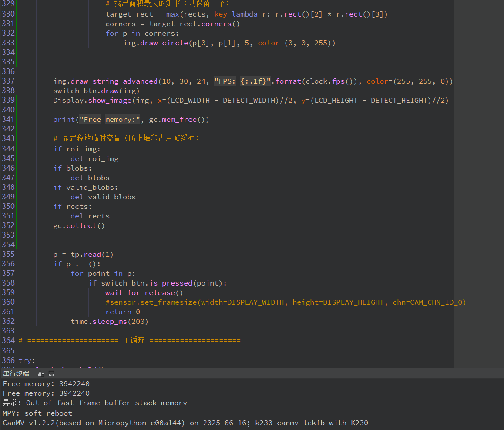The height and width of the screenshot is (430, 504).
Task: Click the draw_string_advanced method name
Action: (x=114, y=81)
